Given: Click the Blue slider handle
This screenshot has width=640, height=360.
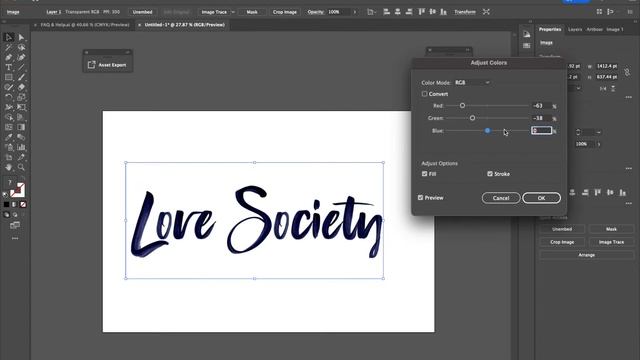Looking at the screenshot, I should click(487, 131).
